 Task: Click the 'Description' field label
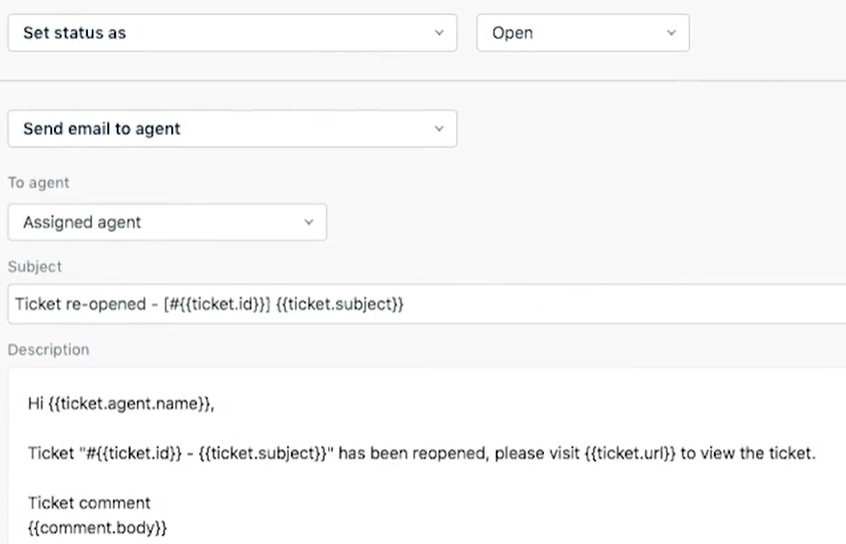49,350
